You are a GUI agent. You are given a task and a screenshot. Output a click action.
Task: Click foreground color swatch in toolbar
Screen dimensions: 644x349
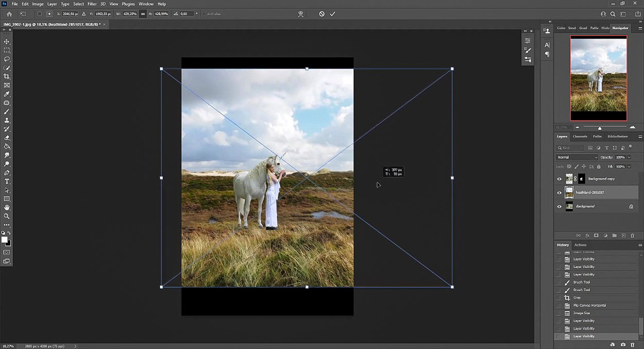click(x=5, y=240)
